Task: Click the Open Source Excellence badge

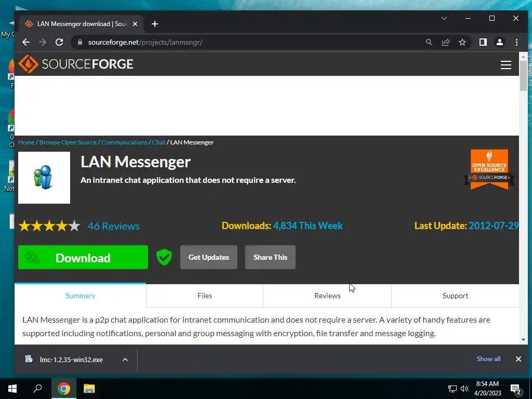Action: [489, 169]
